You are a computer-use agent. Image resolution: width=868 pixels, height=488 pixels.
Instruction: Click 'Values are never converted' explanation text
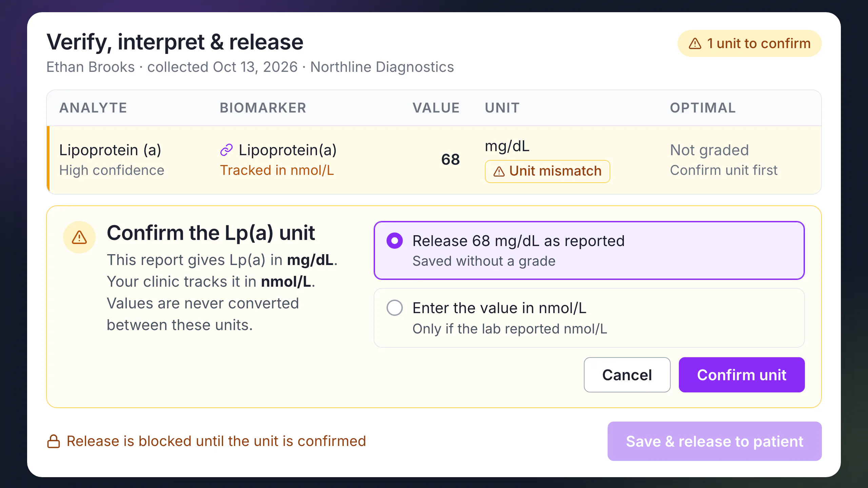tap(203, 304)
